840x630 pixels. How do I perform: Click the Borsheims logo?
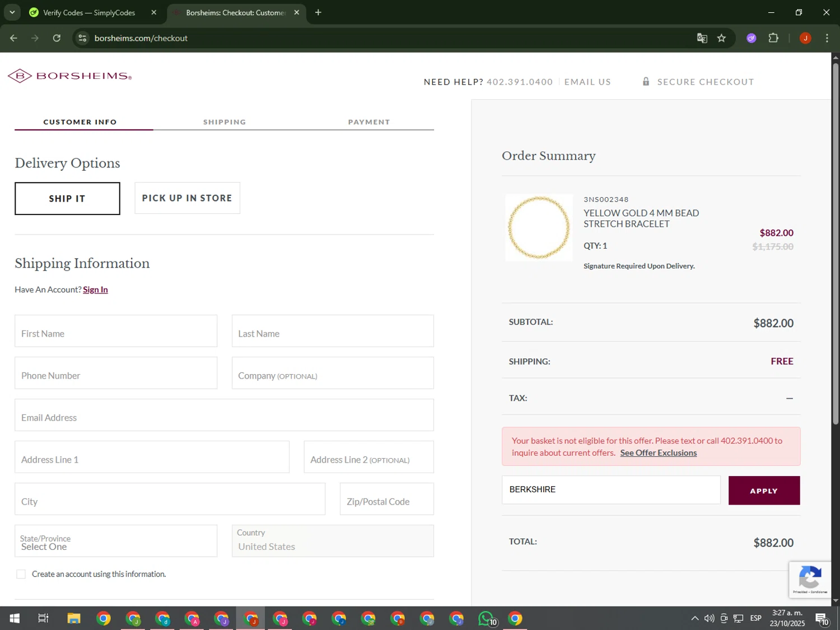pos(70,76)
